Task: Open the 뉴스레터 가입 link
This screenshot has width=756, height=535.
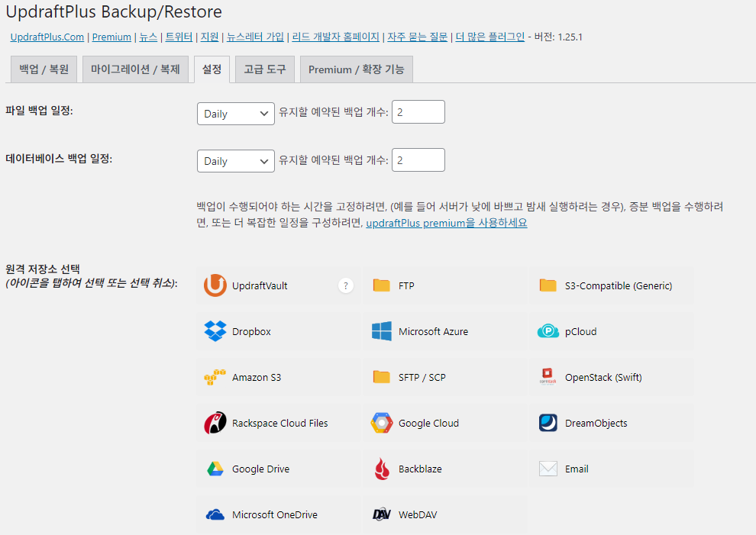Action: (x=255, y=37)
